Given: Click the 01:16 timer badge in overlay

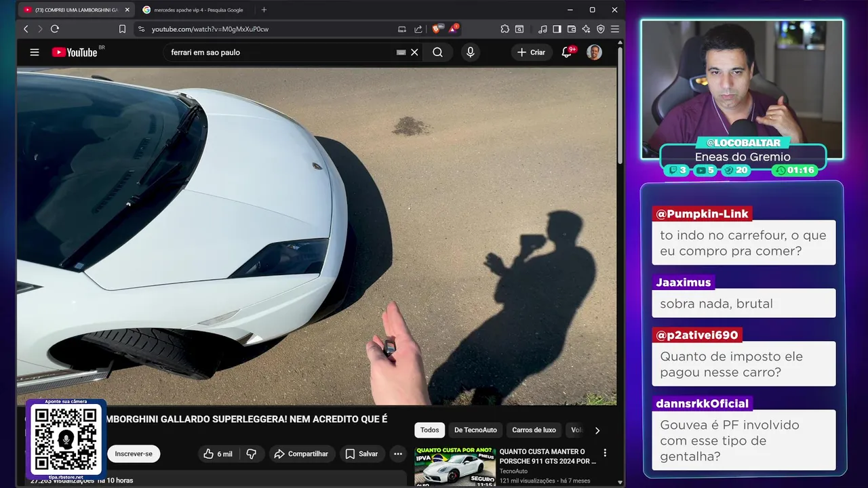Looking at the screenshot, I should point(795,170).
